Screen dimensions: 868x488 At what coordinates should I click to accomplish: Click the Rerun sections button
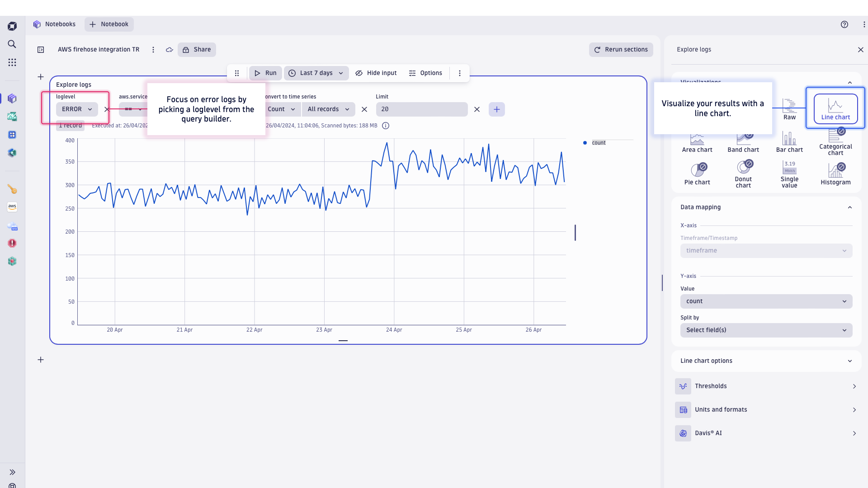[621, 49]
